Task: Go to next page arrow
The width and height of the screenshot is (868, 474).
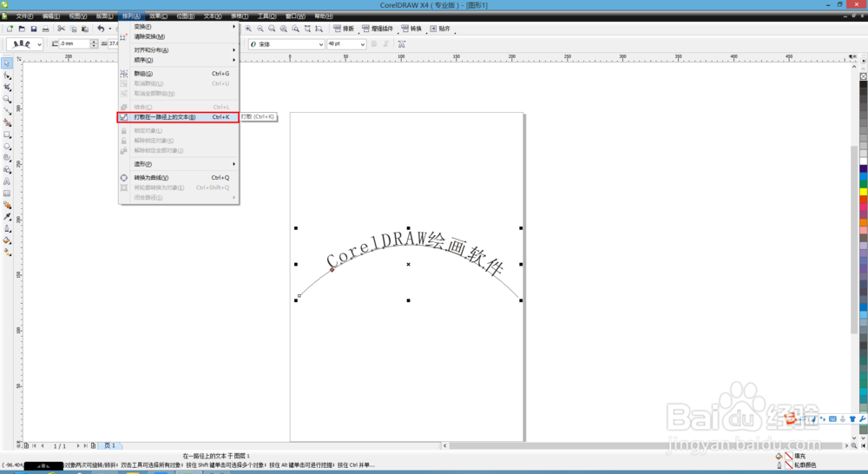Action: [x=78, y=445]
